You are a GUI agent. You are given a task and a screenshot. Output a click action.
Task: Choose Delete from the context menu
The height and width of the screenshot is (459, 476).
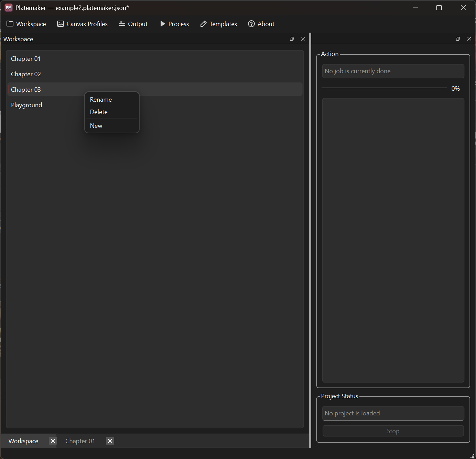(x=112, y=112)
